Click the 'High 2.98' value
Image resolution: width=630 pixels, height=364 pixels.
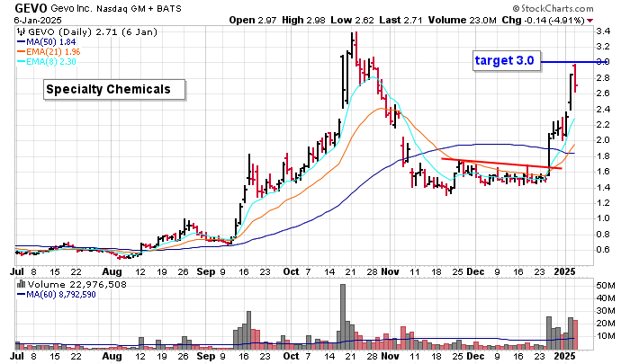click(x=303, y=20)
